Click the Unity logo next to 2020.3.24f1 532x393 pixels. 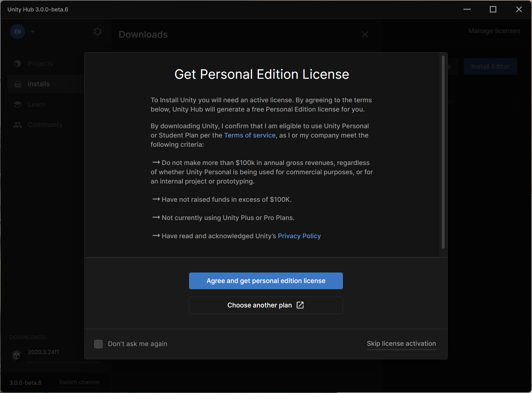17,356
